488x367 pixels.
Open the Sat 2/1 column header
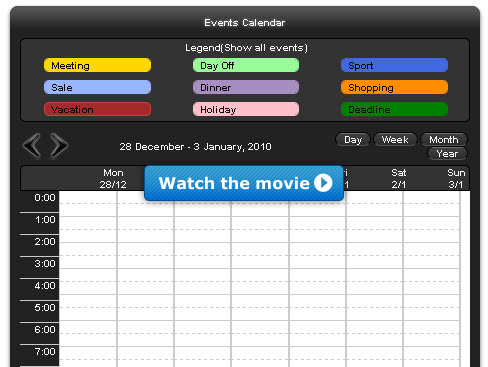coord(399,179)
